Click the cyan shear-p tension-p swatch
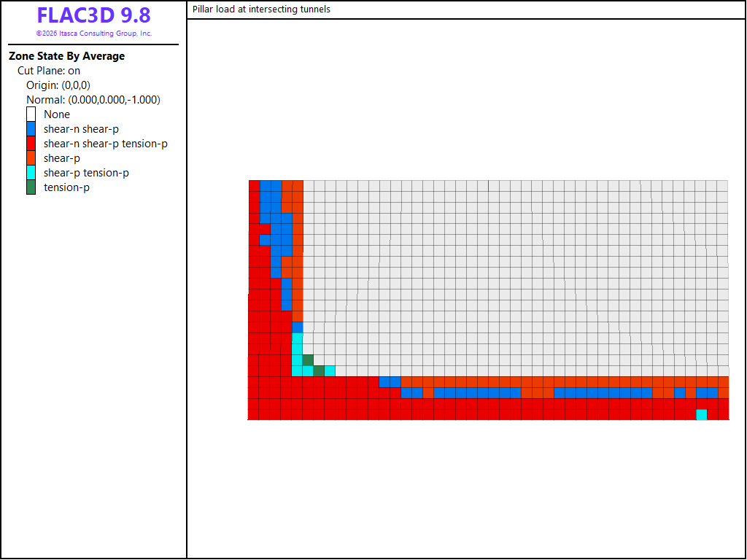 pos(31,173)
